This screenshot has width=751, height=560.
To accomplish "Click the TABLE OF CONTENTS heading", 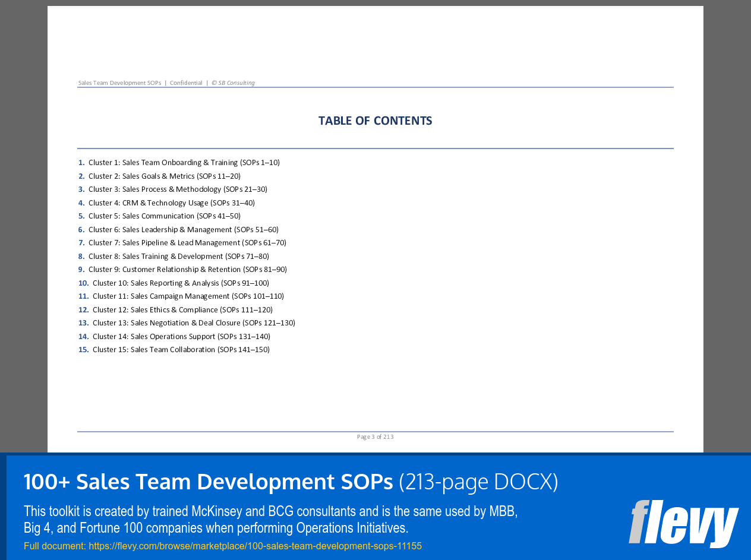I will coord(375,120).
